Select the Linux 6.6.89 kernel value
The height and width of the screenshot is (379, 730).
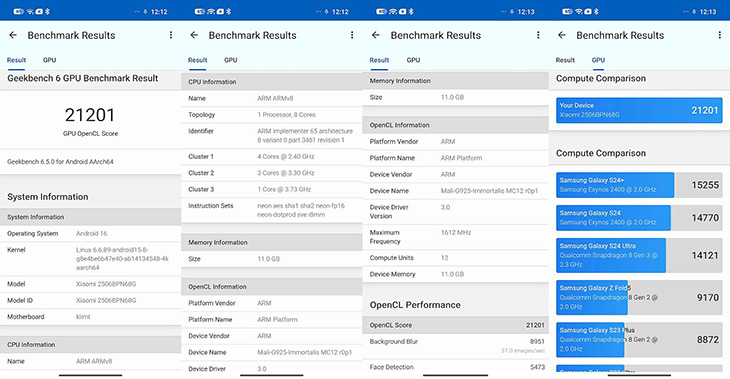coord(122,258)
